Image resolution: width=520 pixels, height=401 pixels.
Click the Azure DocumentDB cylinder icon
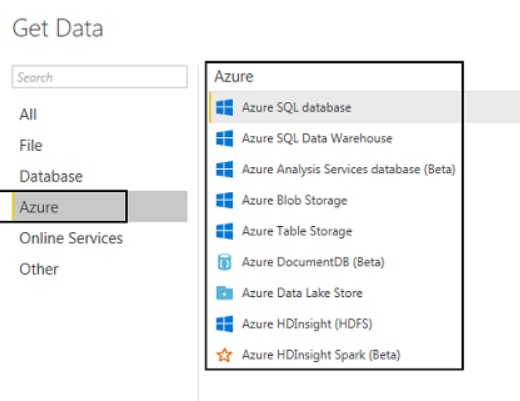(224, 262)
